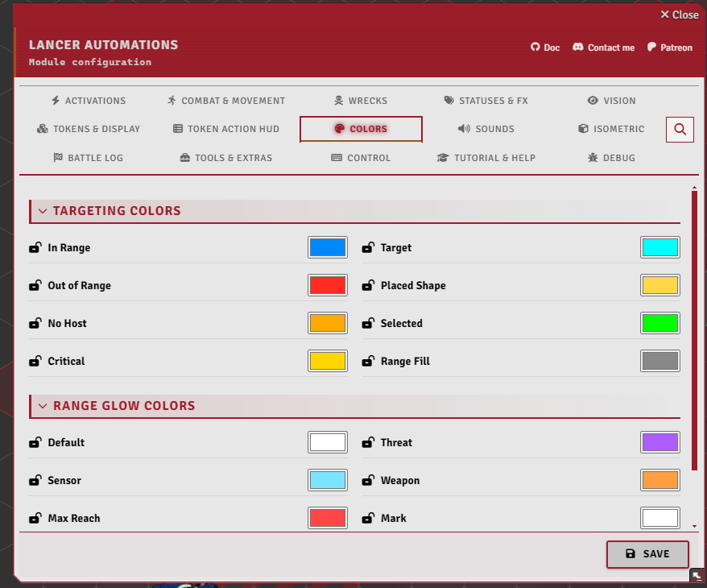The image size is (707, 588).
Task: Go to the Debug tab
Action: coord(611,158)
